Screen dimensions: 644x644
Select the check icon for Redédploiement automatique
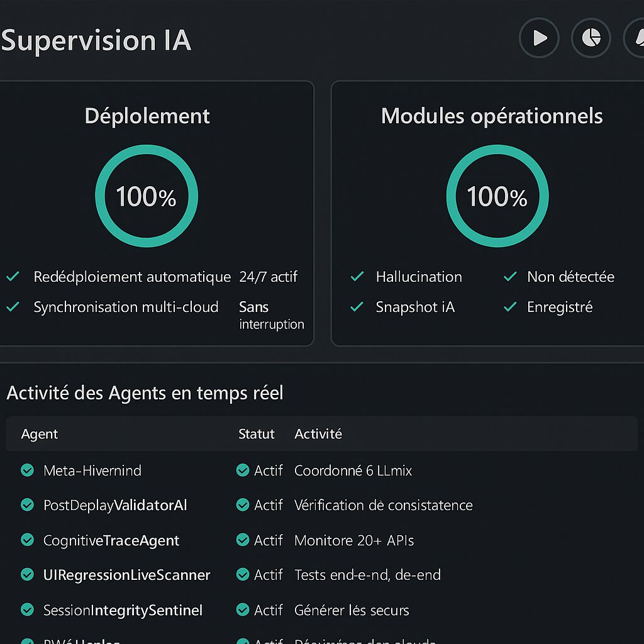tap(13, 275)
